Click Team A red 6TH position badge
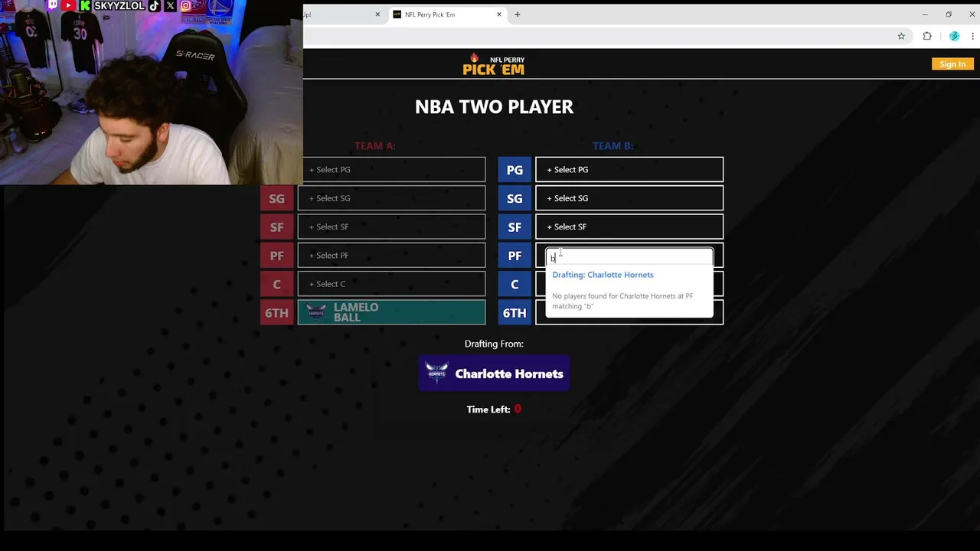980x551 pixels. [276, 312]
